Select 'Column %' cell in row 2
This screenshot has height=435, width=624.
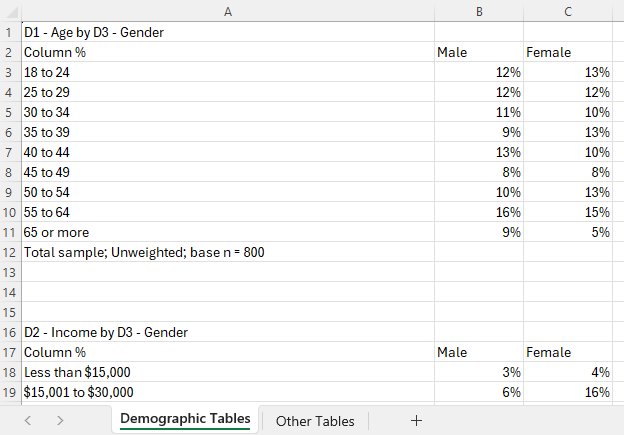pyautogui.click(x=228, y=52)
